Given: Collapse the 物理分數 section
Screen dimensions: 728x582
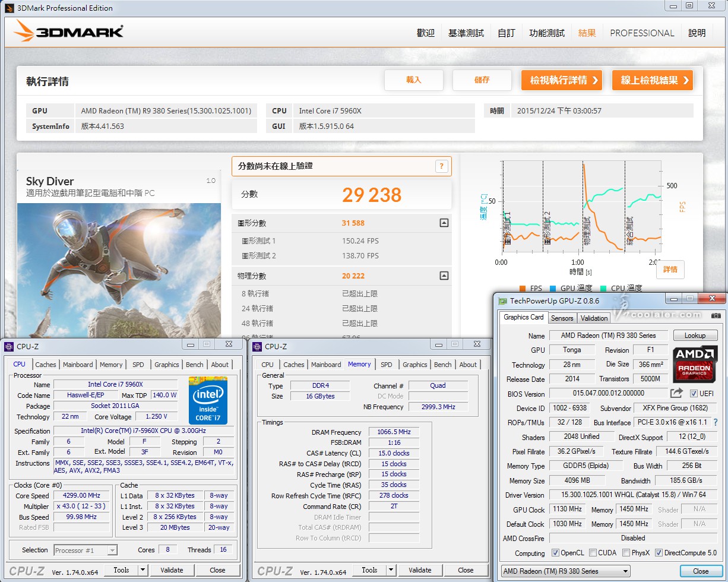Looking at the screenshot, I should tap(444, 276).
